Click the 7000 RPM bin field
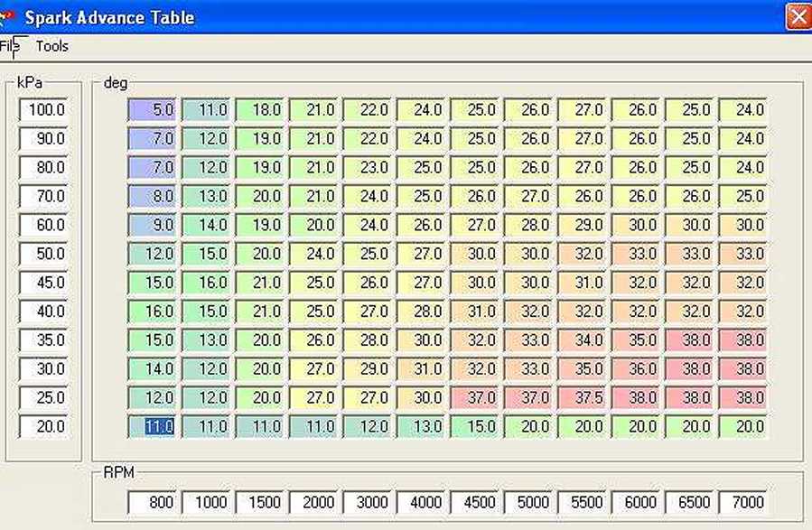 [x=744, y=502]
